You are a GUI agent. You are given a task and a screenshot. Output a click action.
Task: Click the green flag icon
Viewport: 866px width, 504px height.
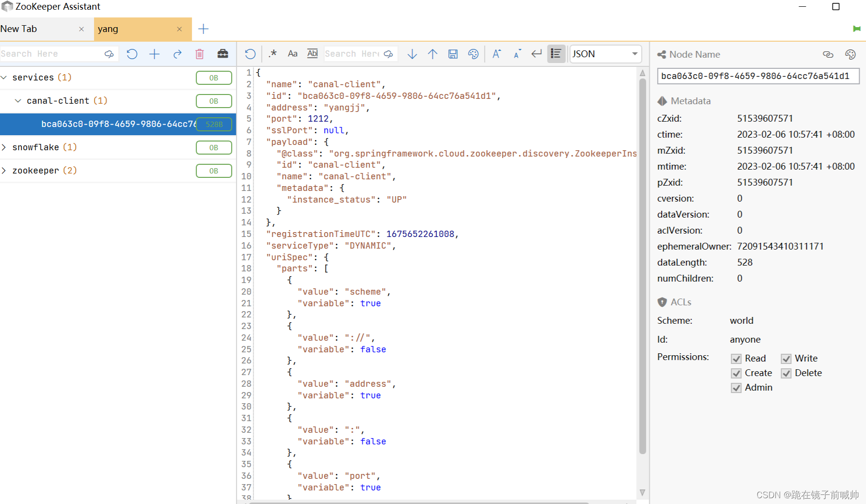point(857,29)
